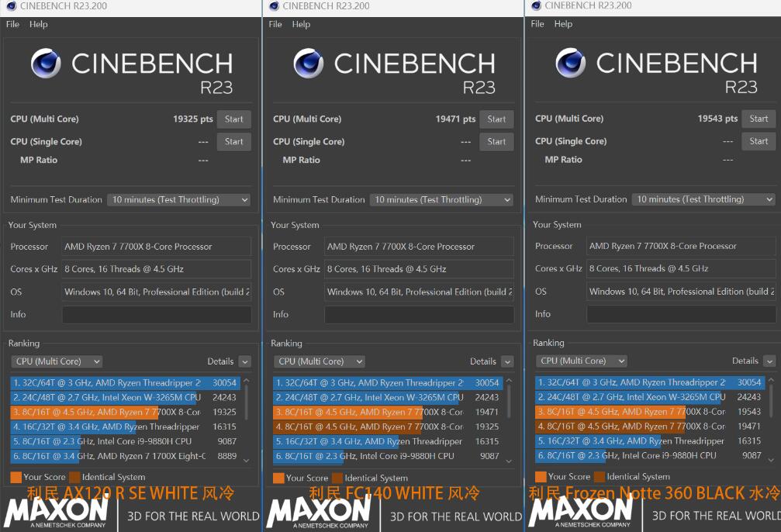Select the 16C/32T Threadripper 16315 row in the left window
The width and height of the screenshot is (781, 532).
125,427
